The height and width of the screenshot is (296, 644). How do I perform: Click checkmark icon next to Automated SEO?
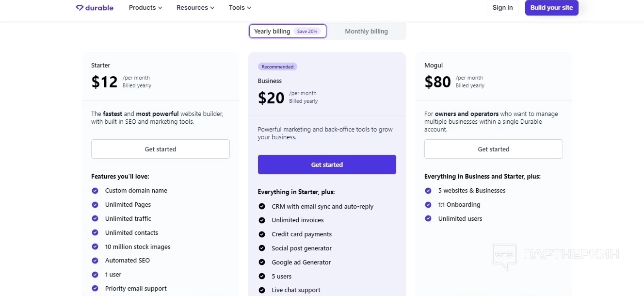(x=95, y=261)
